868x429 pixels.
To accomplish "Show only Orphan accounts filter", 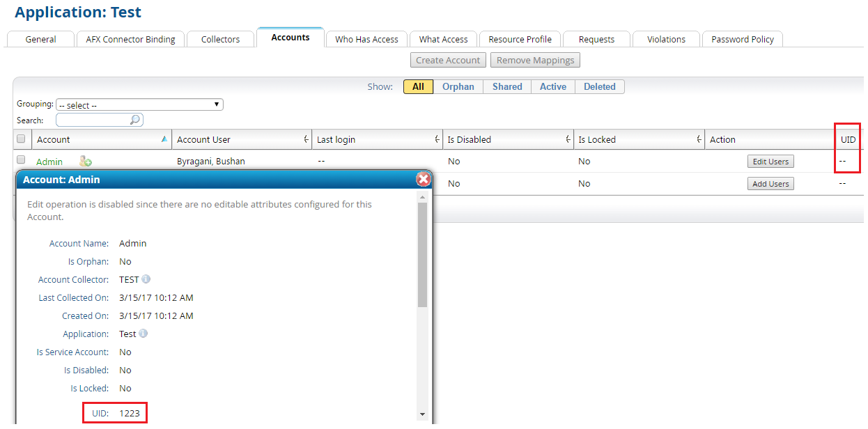I will pos(458,87).
